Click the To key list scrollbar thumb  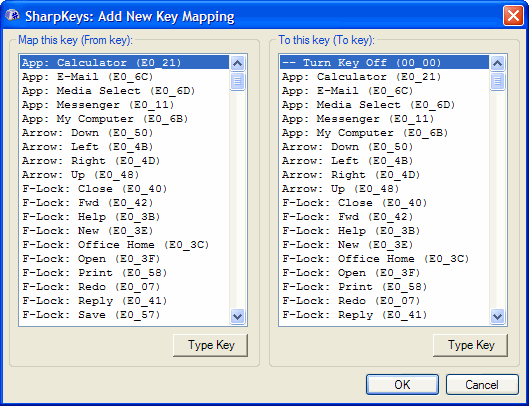click(498, 81)
